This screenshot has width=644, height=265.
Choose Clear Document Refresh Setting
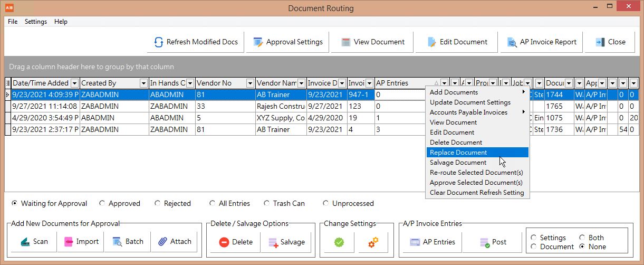tap(477, 193)
